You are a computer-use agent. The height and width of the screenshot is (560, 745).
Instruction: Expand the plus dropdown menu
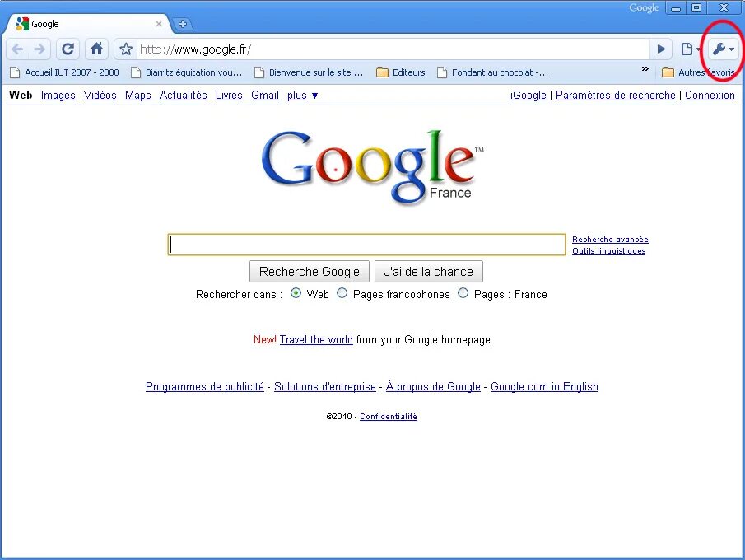pyautogui.click(x=302, y=95)
